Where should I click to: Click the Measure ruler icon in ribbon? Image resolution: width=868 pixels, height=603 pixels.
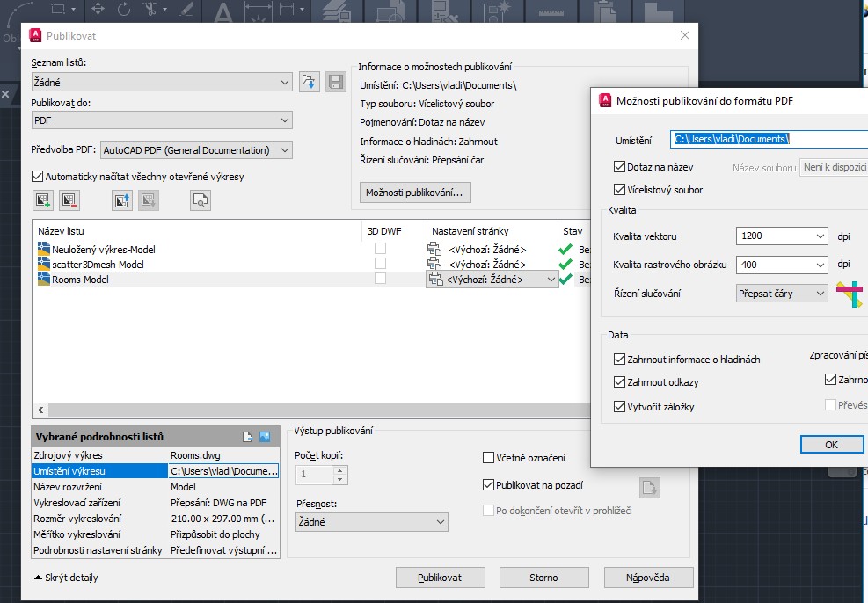tap(551, 12)
